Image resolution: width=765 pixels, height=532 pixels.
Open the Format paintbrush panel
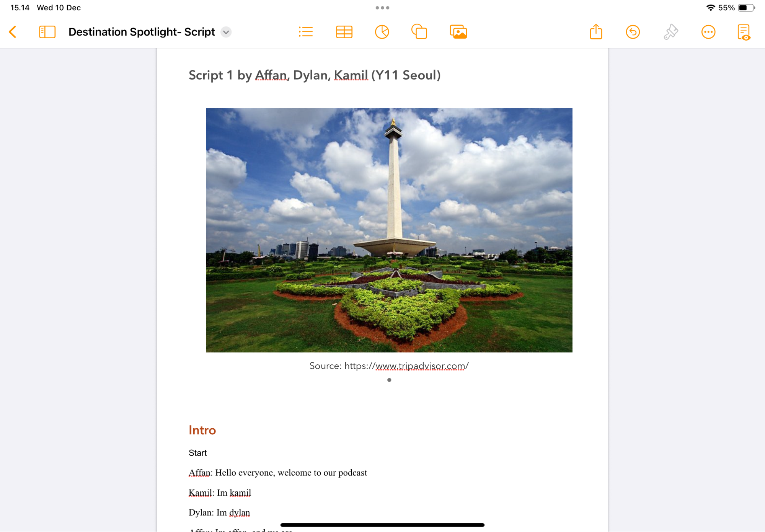pyautogui.click(x=670, y=32)
